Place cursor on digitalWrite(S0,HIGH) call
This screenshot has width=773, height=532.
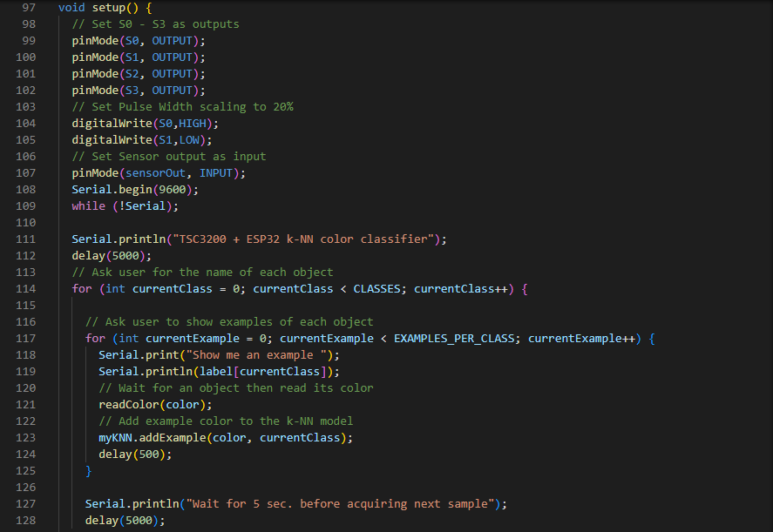[x=145, y=123]
